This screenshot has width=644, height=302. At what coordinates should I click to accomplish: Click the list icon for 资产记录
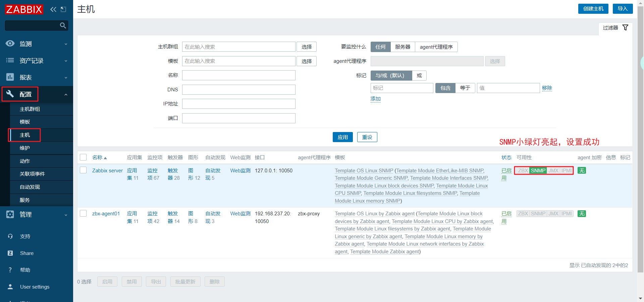(10, 60)
